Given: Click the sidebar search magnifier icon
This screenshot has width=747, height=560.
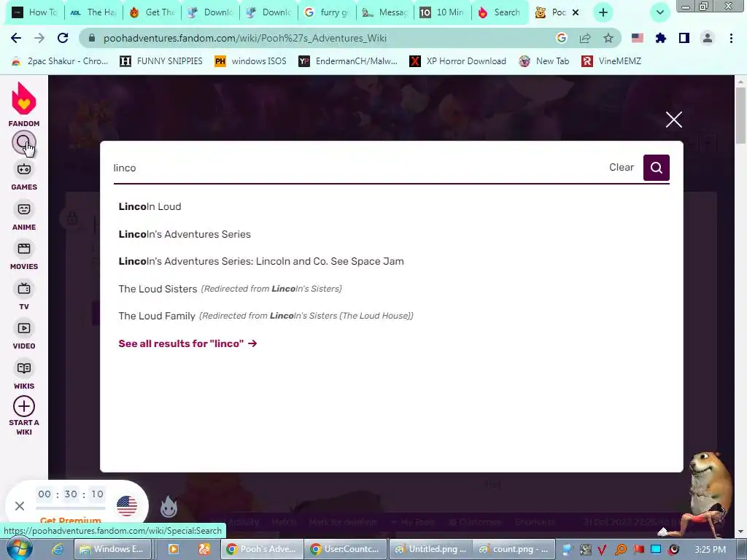Looking at the screenshot, I should tap(24, 142).
